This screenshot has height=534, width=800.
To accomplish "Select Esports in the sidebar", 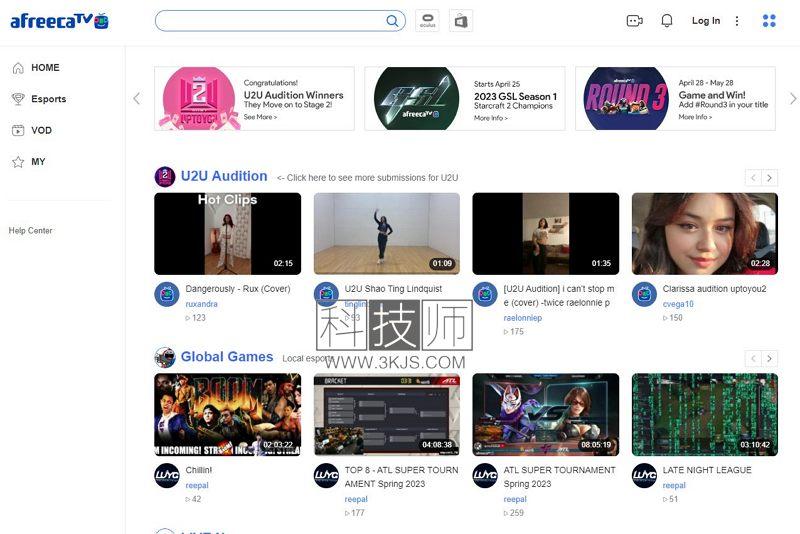I will pos(48,99).
